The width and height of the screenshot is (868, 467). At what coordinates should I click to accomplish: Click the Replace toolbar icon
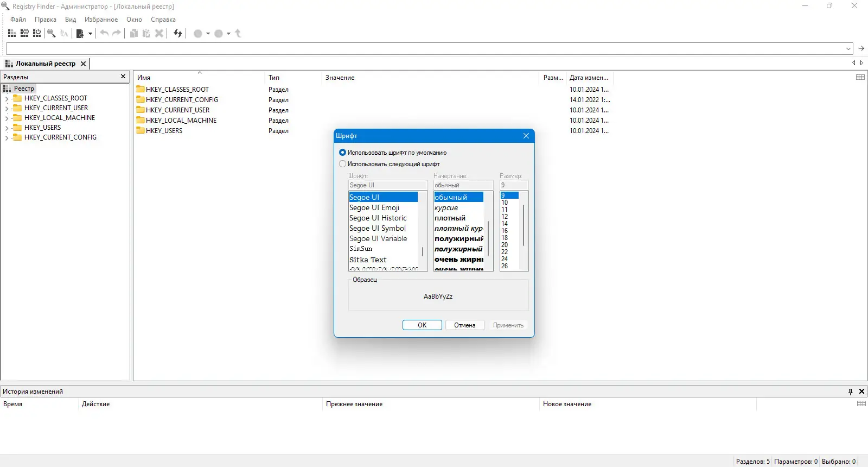tap(64, 34)
